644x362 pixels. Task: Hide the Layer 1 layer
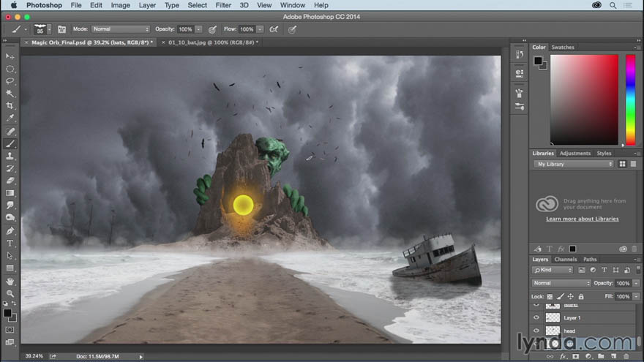tap(536, 317)
